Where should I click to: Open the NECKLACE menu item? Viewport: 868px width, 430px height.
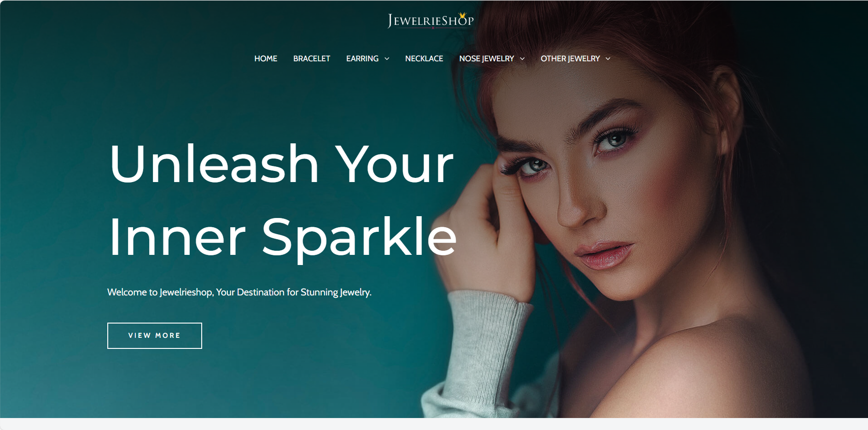pyautogui.click(x=424, y=59)
